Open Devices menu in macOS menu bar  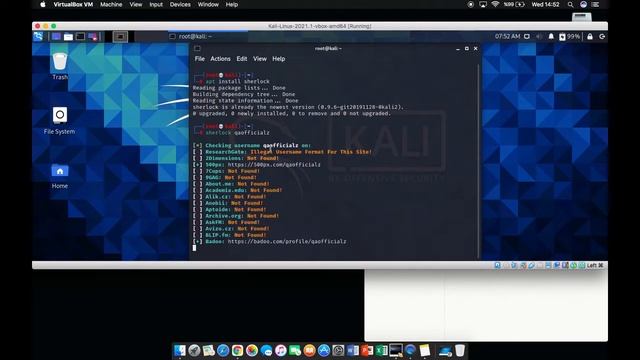click(180, 4)
